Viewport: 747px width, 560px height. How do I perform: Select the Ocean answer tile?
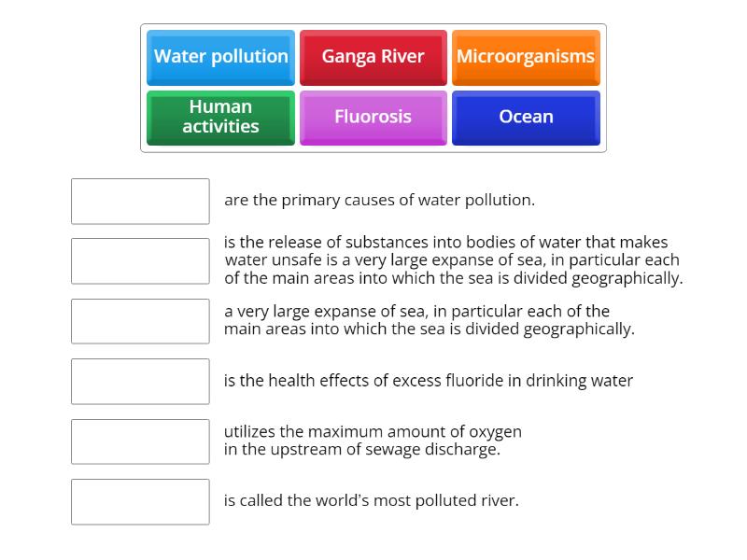pos(526,118)
